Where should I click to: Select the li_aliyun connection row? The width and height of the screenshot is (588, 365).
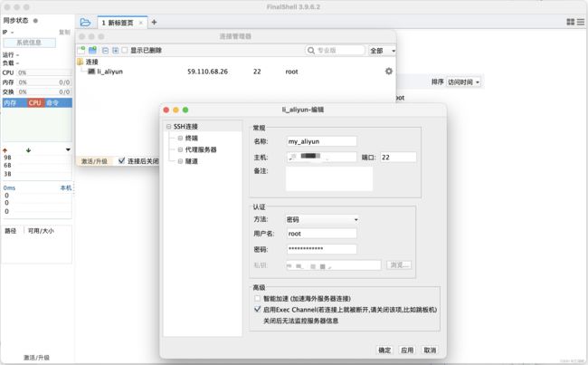(x=235, y=72)
